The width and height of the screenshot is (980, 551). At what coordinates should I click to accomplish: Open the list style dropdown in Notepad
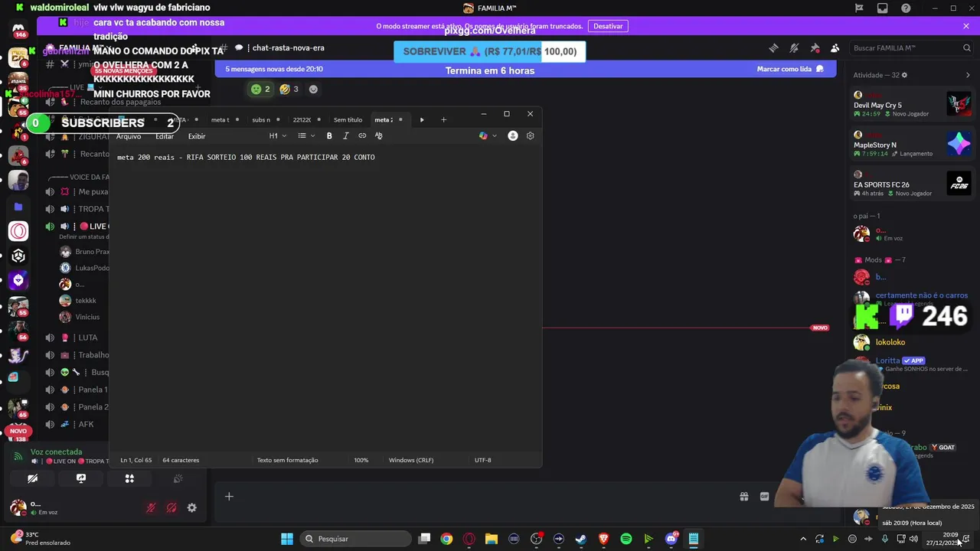click(x=305, y=135)
